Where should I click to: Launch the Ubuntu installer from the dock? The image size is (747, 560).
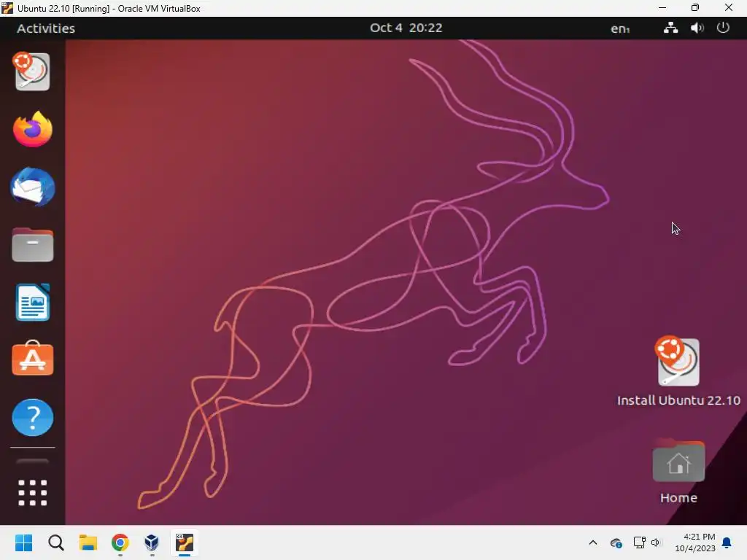click(x=32, y=71)
